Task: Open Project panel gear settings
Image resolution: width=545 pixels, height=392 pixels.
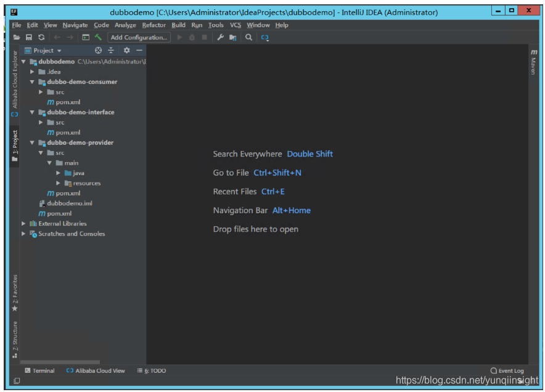Action: 126,51
